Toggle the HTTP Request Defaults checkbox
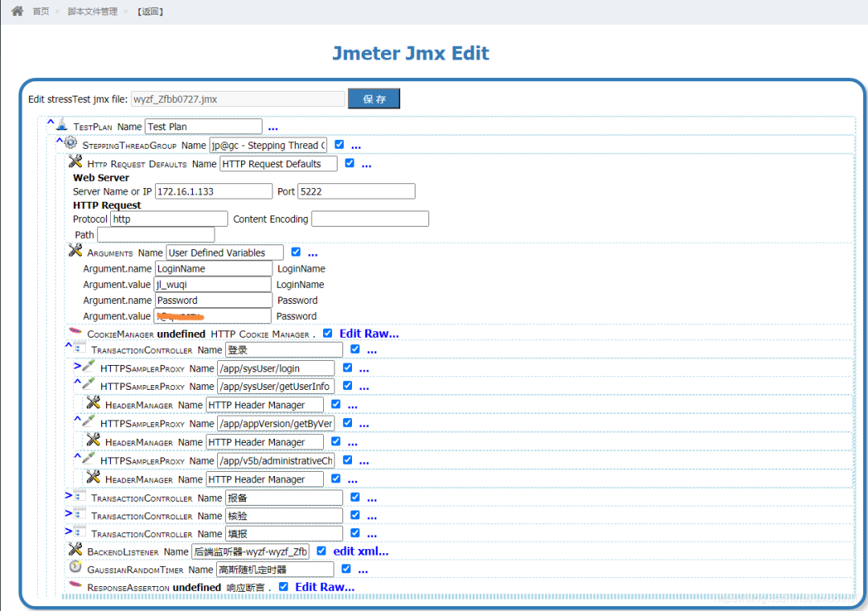The image size is (868, 611). 350,163
